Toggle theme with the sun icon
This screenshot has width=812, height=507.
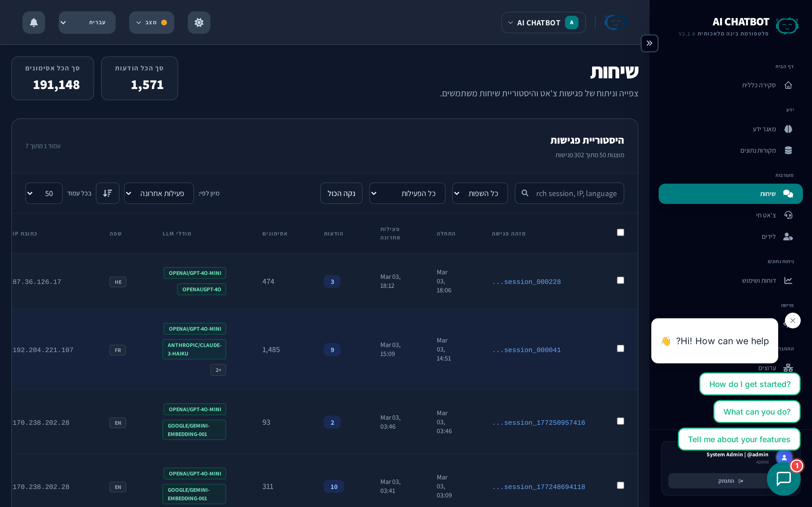point(199,23)
